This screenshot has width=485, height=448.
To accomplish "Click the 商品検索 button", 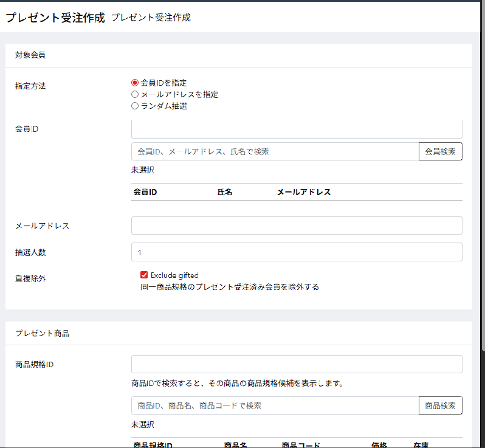I will pyautogui.click(x=441, y=405).
